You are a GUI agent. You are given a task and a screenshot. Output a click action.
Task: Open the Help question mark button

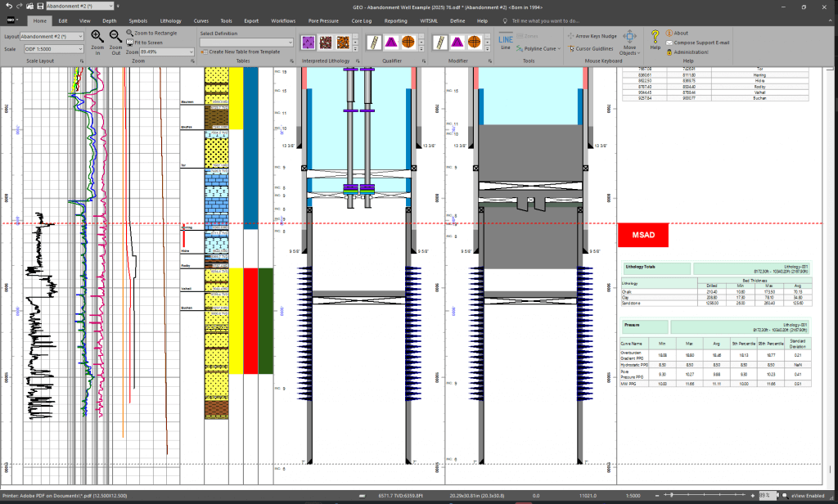coord(656,40)
